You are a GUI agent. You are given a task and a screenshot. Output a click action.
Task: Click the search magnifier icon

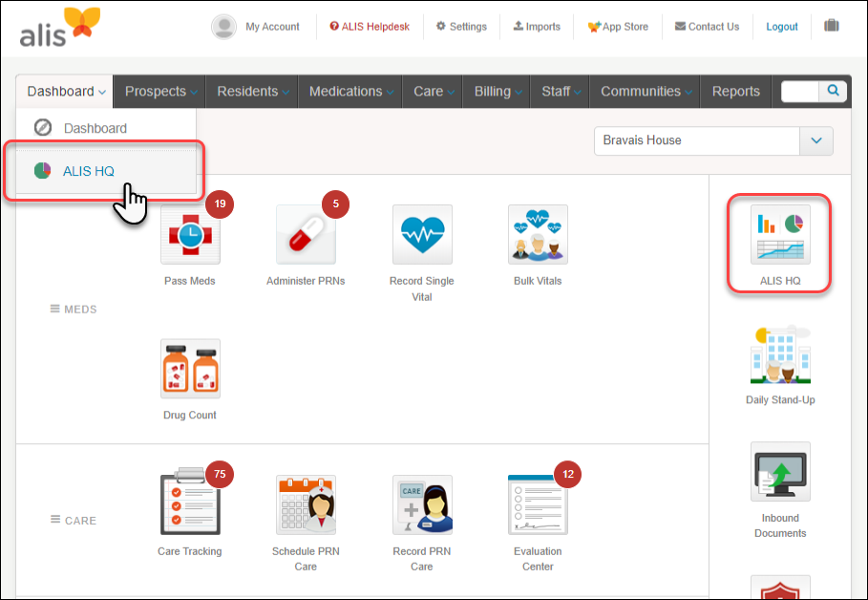833,91
